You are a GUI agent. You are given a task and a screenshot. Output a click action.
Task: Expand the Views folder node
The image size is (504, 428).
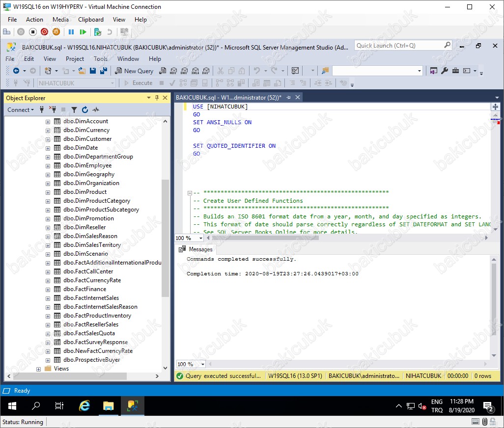[38, 369]
